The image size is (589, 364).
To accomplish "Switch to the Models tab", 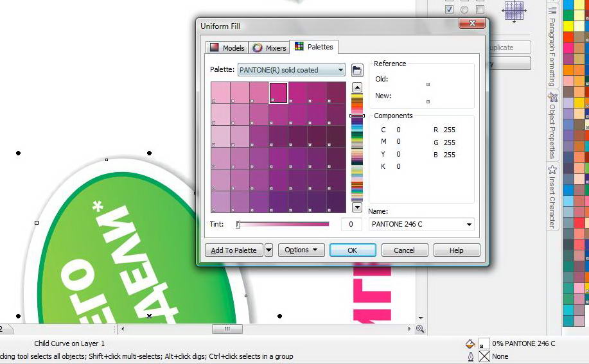I will click(227, 48).
